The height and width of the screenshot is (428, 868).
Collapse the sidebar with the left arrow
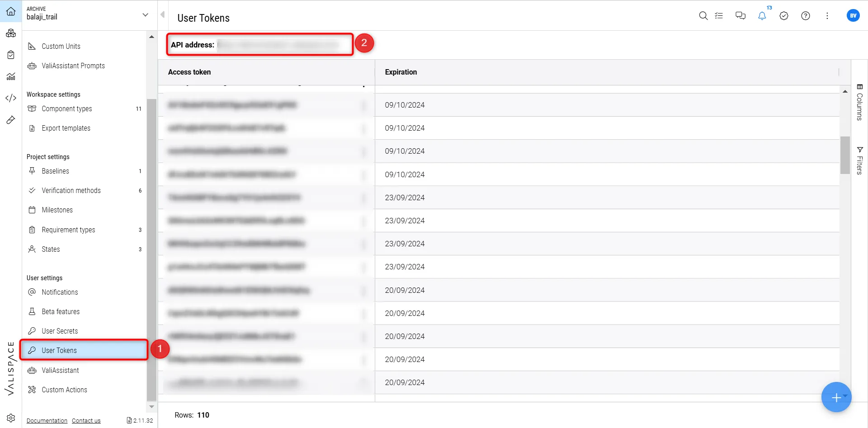162,14
